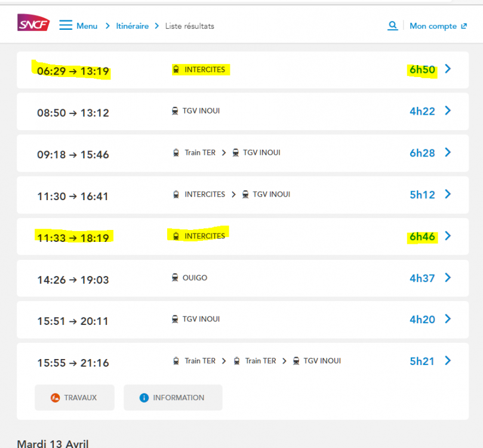Click the blue INFORMATION icon
The image size is (483, 448).
[x=144, y=398]
